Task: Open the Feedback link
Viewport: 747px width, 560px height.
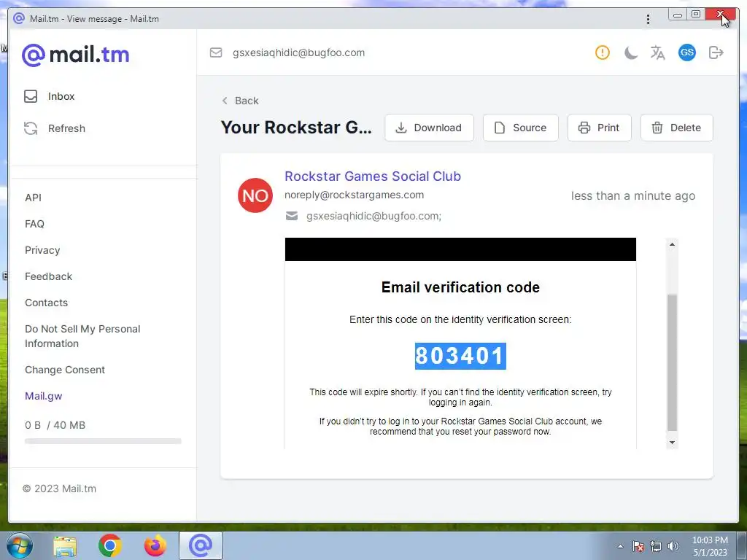Action: (49, 276)
